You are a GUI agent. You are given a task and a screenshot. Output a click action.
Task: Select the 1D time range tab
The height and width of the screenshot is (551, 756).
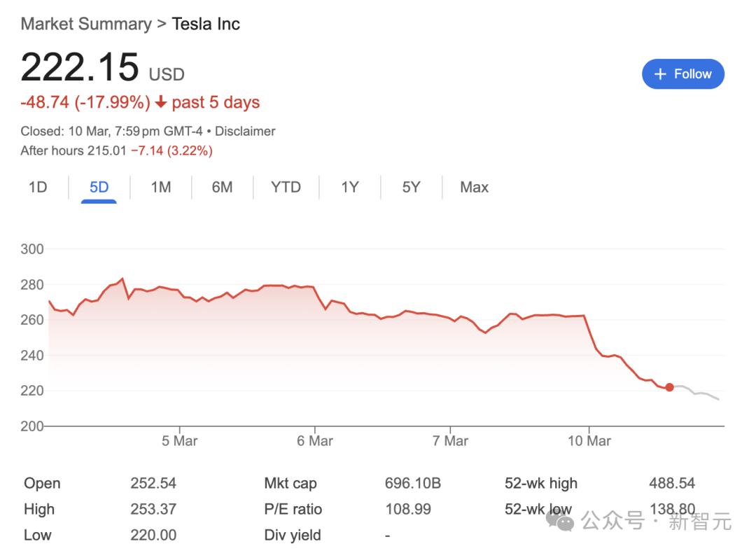(38, 187)
